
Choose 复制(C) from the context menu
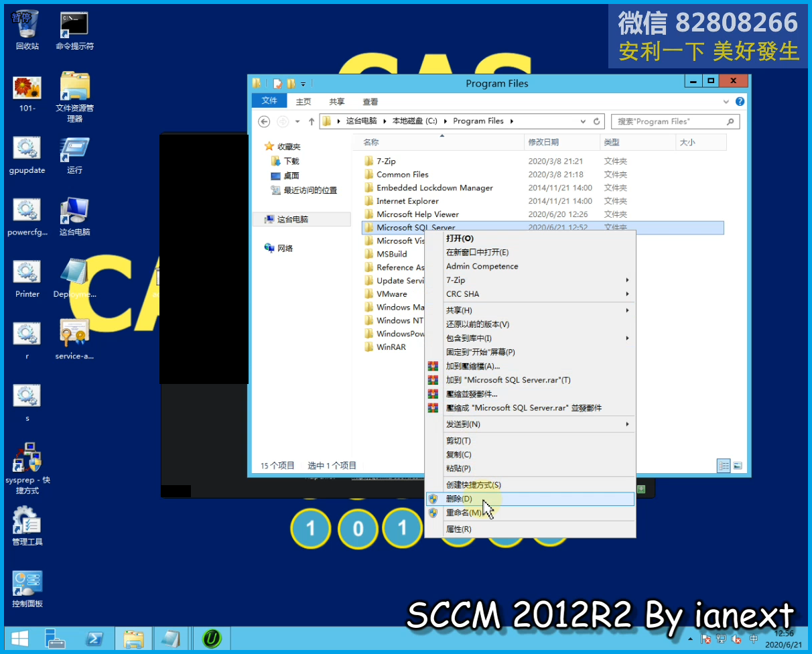(x=530, y=455)
